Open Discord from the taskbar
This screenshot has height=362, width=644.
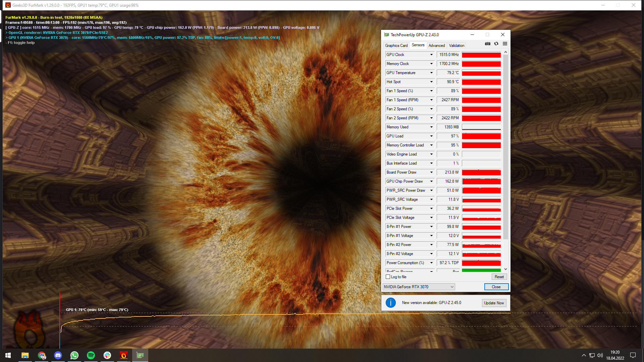[58, 355]
